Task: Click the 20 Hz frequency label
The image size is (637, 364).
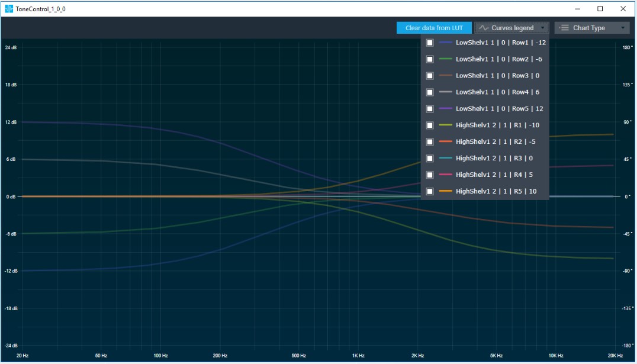Action: (x=22, y=356)
